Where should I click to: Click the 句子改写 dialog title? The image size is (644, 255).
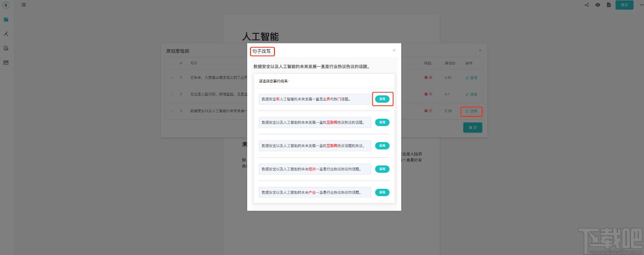[262, 51]
